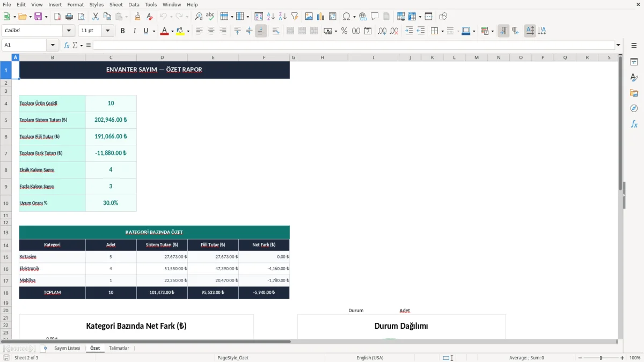Add a decimal place

(x=382, y=31)
